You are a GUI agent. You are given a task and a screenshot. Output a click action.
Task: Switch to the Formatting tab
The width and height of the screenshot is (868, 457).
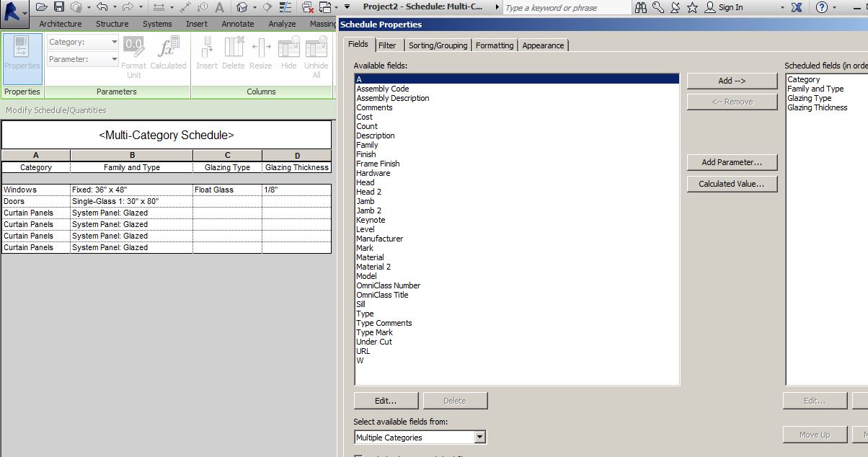click(495, 45)
